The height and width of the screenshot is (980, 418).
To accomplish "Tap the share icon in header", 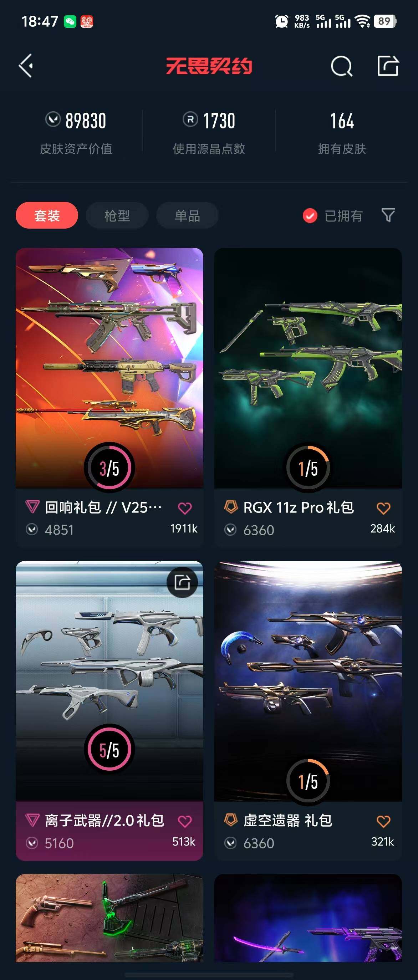I will (x=388, y=66).
